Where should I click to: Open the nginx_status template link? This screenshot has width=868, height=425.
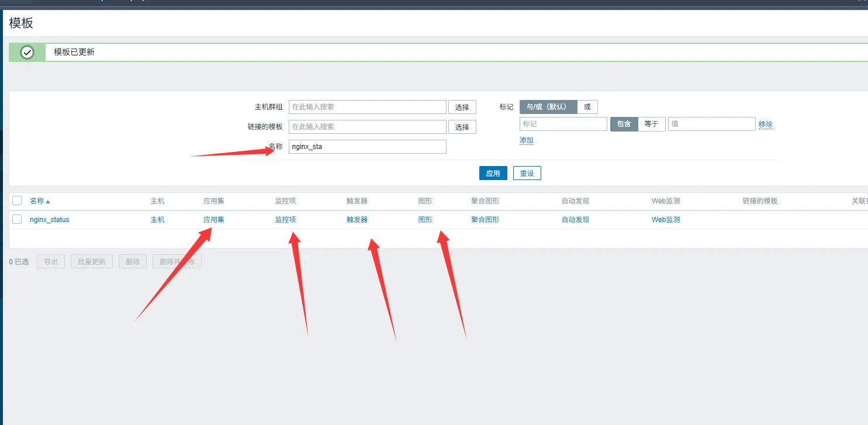click(50, 220)
